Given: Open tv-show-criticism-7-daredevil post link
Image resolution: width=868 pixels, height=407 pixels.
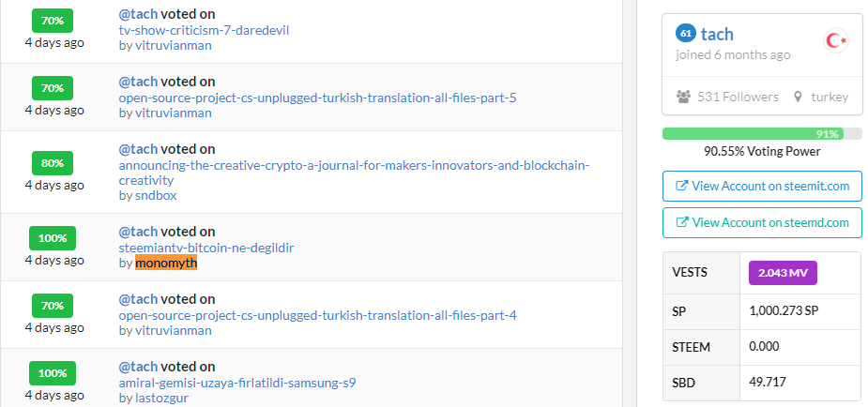Looking at the screenshot, I should (x=204, y=30).
